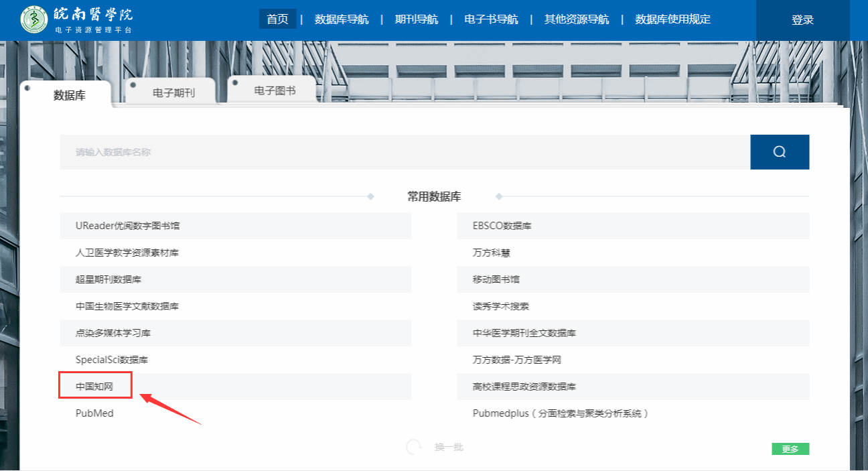Open the 中国知网 database link
Viewport: 868px width, 471px height.
pyautogui.click(x=94, y=387)
